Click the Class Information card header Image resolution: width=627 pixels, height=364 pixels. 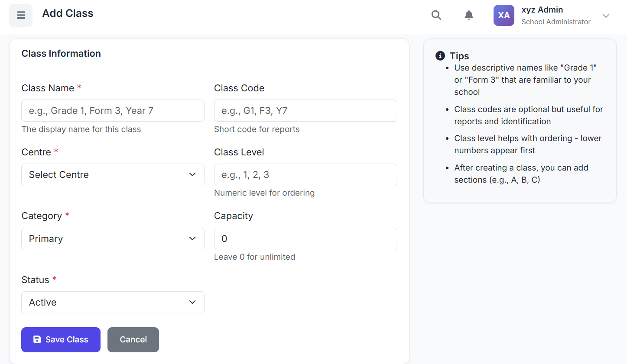pyautogui.click(x=61, y=54)
